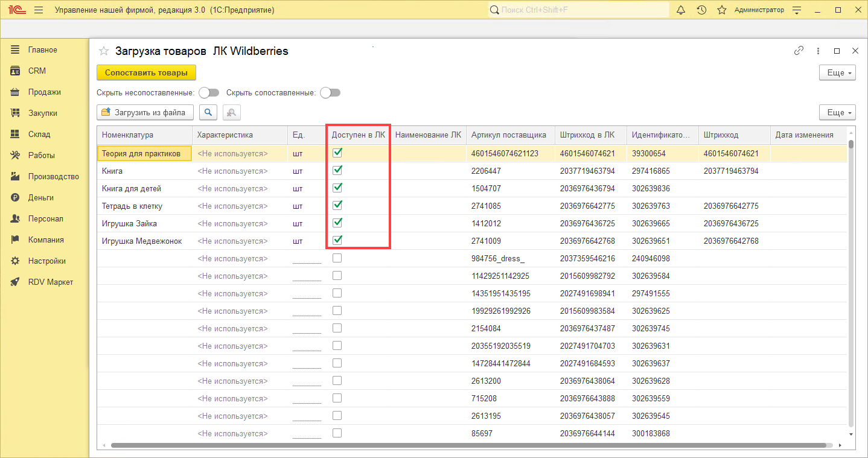Uncheck Доступен в ЛК for Книга row
868x458 pixels.
(337, 170)
